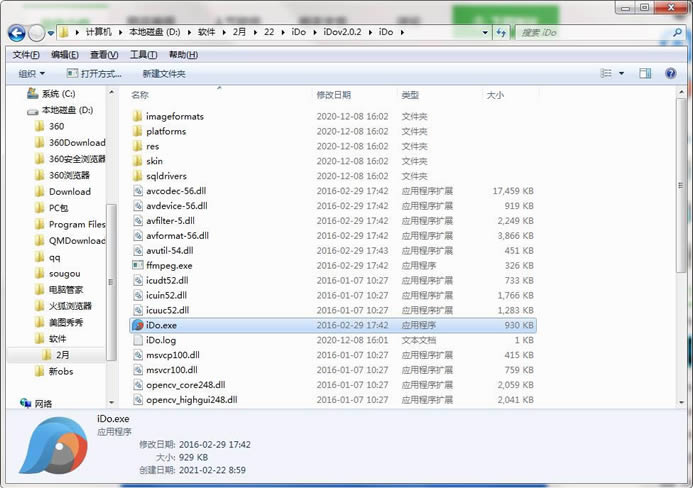Select the 2月 folder in sidebar

pos(56,355)
